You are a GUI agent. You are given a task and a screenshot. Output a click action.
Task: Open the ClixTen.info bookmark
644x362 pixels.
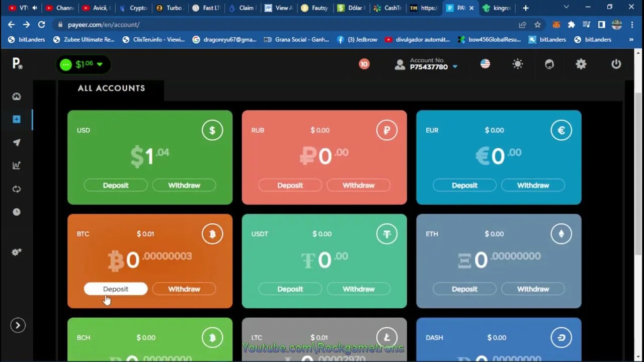(153, 39)
